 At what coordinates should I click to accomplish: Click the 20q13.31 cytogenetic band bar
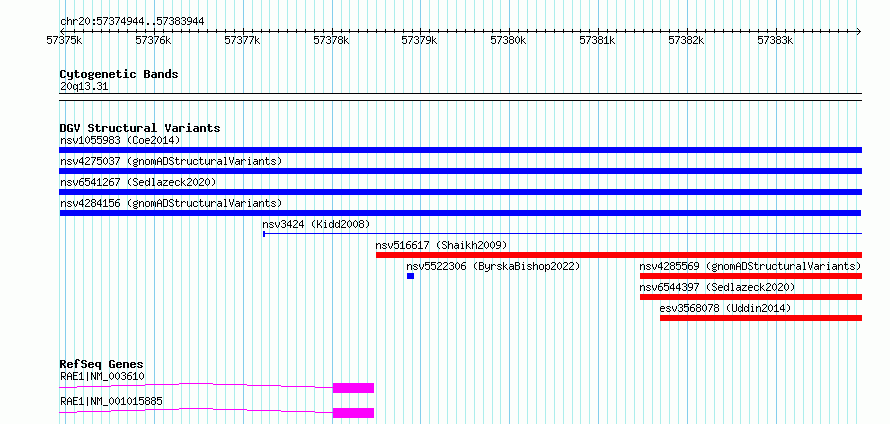[x=460, y=97]
